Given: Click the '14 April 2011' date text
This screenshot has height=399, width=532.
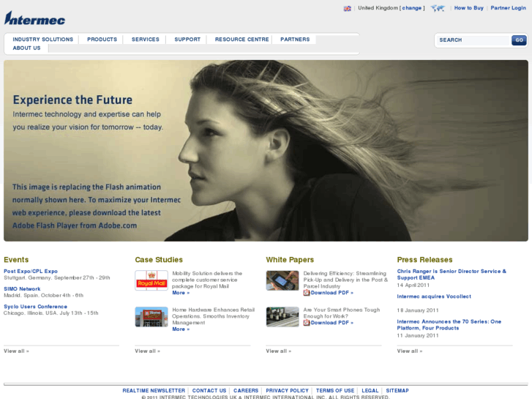Looking at the screenshot, I should 413,286.
